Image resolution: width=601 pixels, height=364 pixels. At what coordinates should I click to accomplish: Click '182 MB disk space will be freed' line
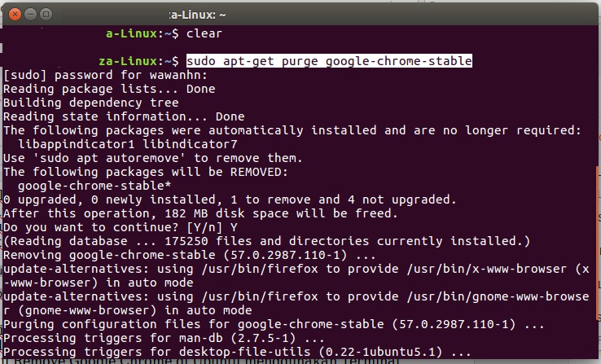pos(200,213)
